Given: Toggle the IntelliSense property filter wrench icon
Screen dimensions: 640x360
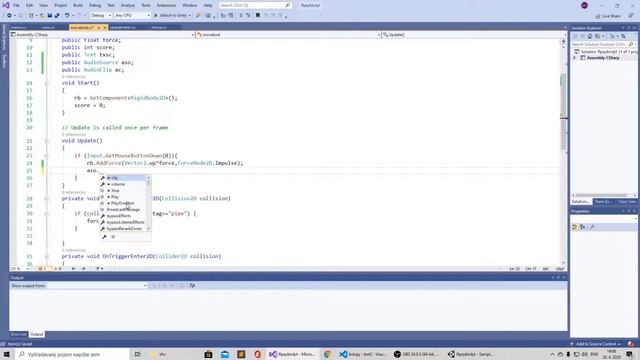Looking at the screenshot, I should 104,237.
